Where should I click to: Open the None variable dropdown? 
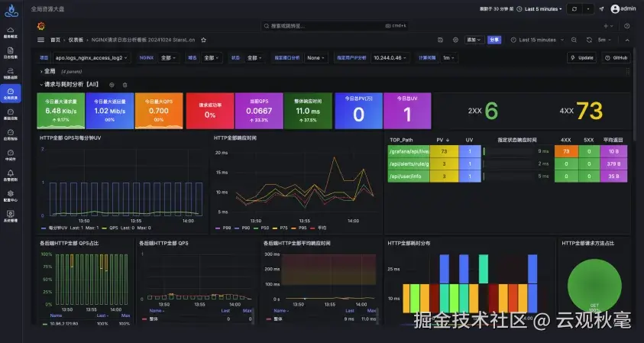[316, 58]
